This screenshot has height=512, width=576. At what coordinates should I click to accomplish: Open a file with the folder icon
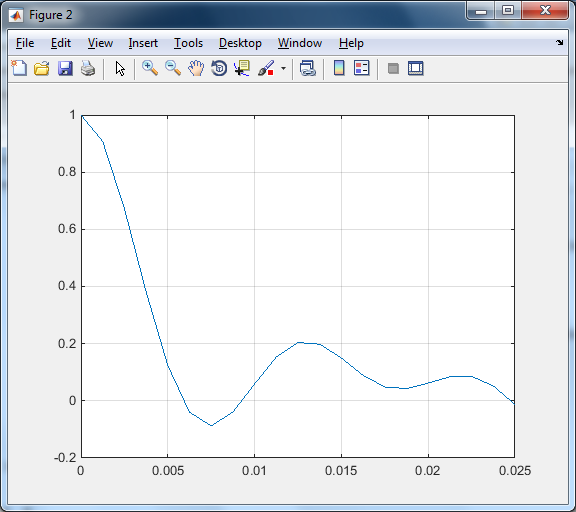(x=42, y=68)
